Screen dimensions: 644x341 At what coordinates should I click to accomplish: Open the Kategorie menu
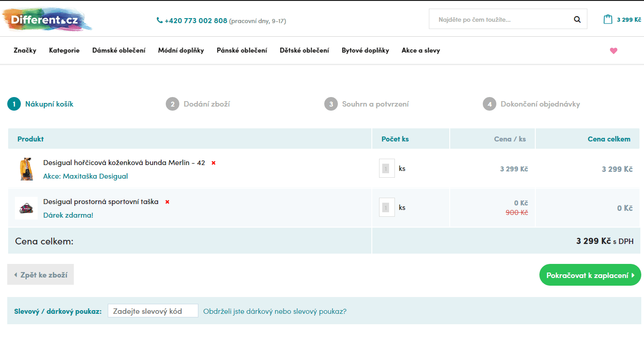click(x=64, y=50)
